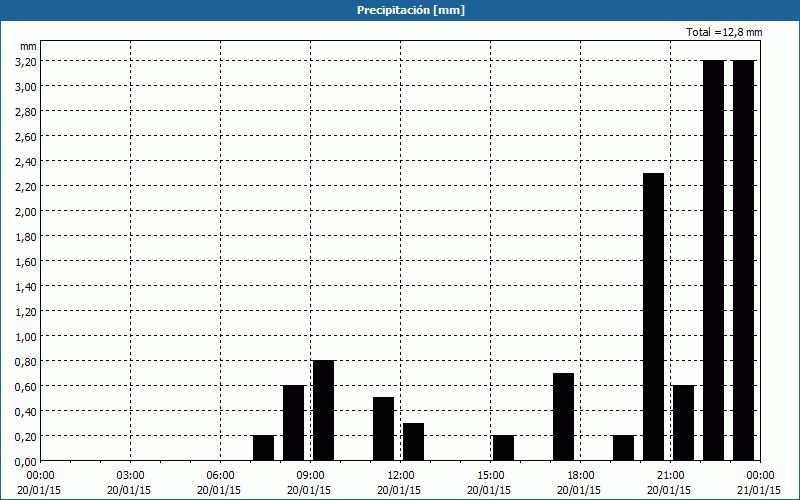The width and height of the screenshot is (800, 500).
Task: Click the "06:00" time axis label
Action: point(220,476)
